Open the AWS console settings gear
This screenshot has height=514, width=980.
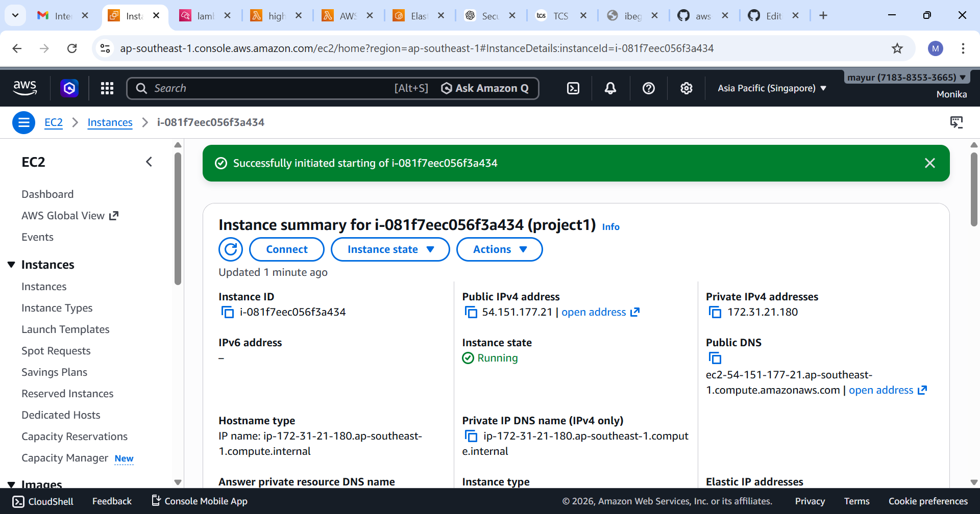[686, 88]
